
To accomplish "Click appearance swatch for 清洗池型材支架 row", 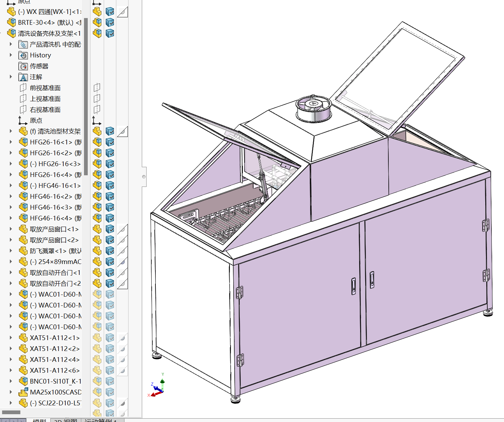I will pyautogui.click(x=122, y=131).
